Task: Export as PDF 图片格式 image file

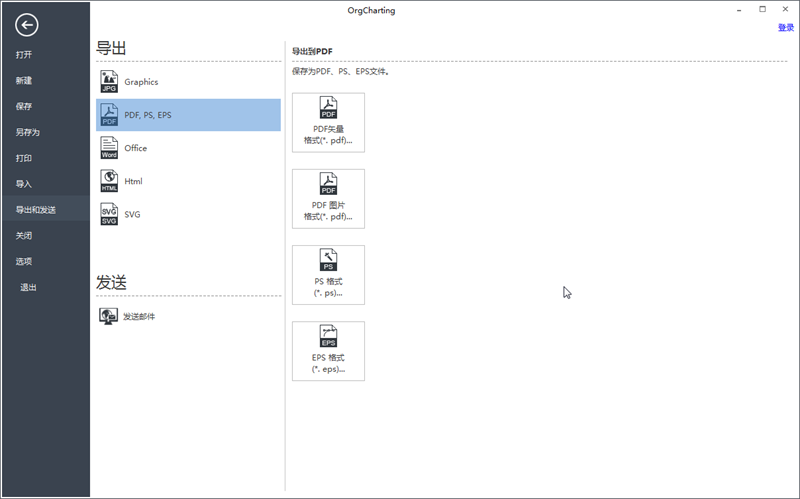Action: (x=328, y=198)
